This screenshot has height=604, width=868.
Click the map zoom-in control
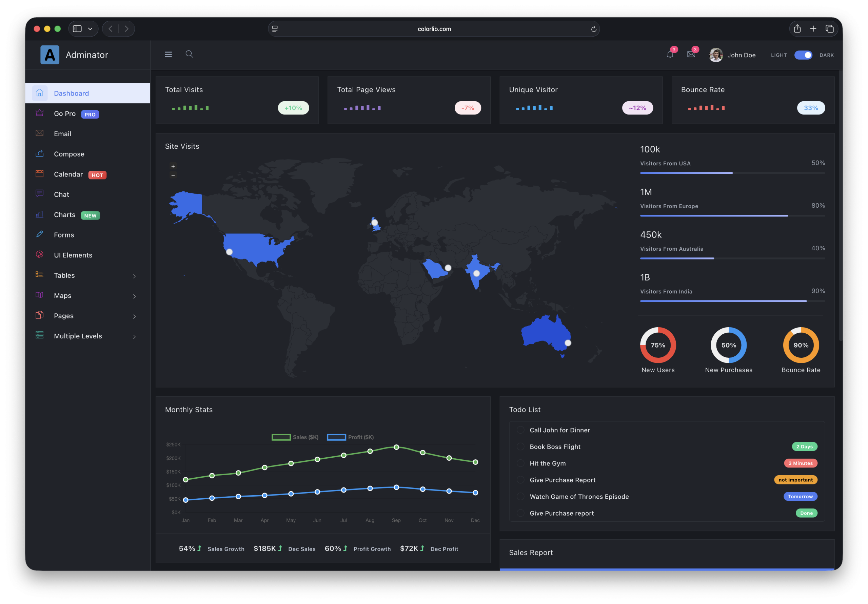173,166
